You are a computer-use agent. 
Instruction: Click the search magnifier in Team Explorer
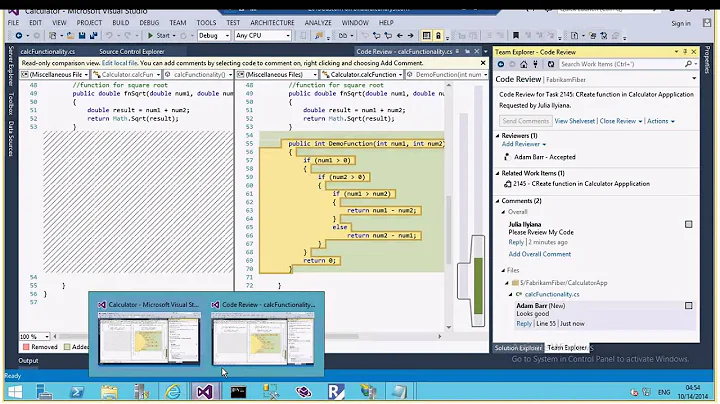[x=688, y=64]
